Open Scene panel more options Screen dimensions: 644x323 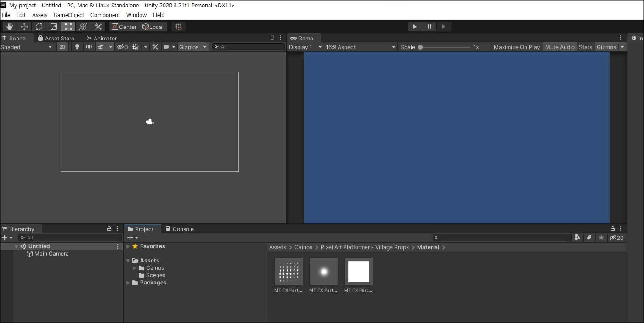280,38
